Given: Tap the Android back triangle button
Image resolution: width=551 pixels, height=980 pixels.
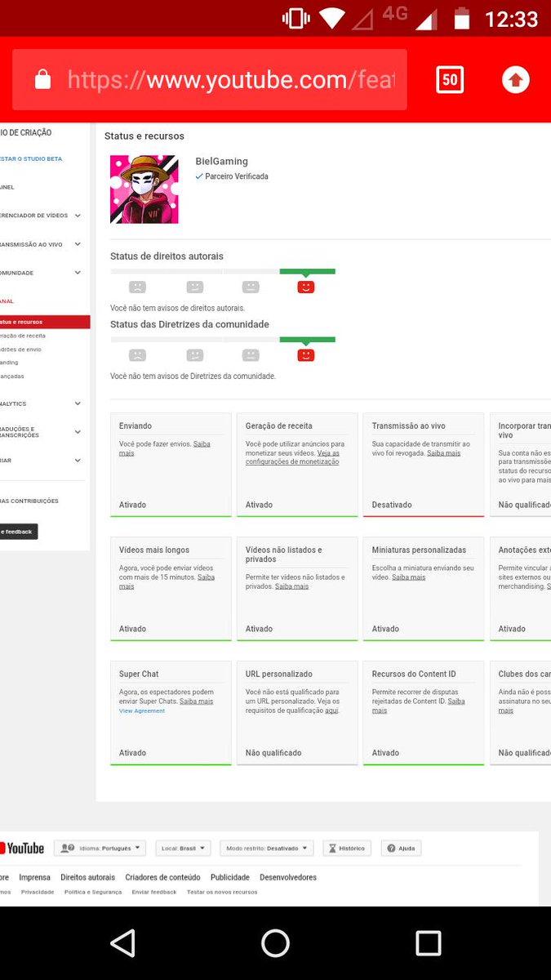Looking at the screenshot, I should [122, 943].
